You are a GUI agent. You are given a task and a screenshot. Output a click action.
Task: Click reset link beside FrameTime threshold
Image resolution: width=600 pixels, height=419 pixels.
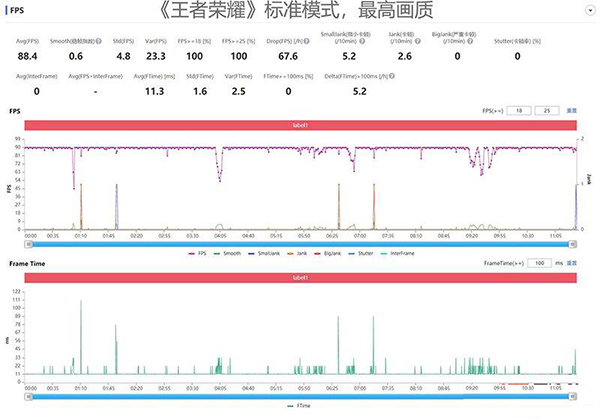pyautogui.click(x=572, y=262)
